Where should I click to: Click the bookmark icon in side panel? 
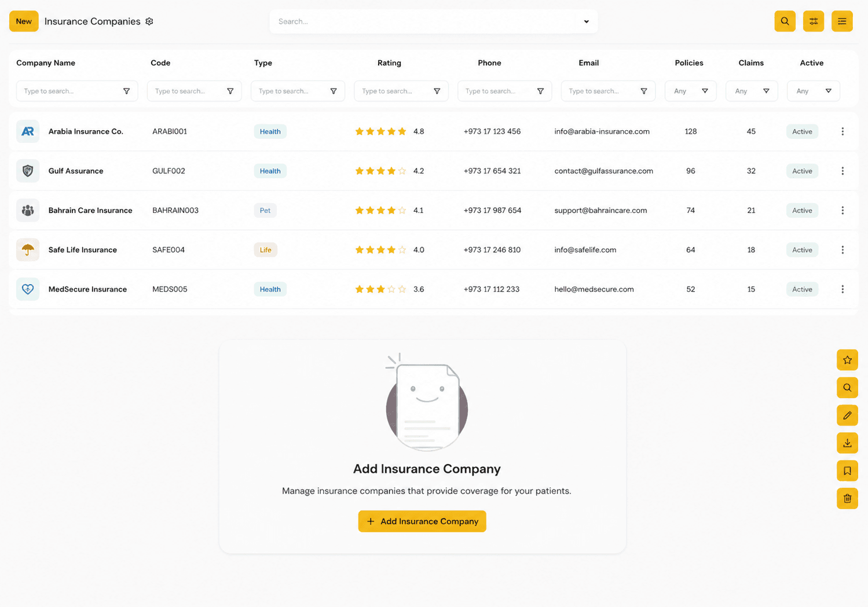[x=847, y=471]
